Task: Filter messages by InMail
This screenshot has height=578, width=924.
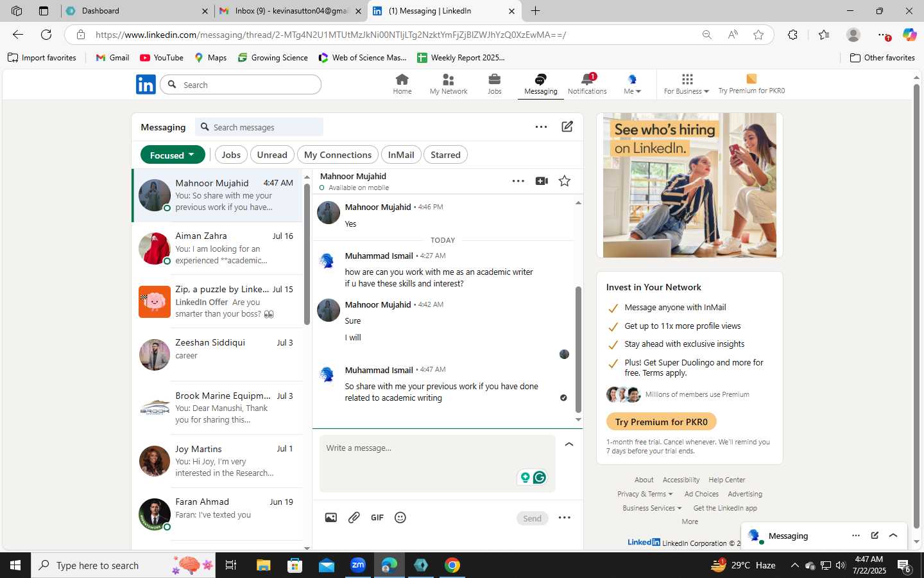Action: [401, 155]
